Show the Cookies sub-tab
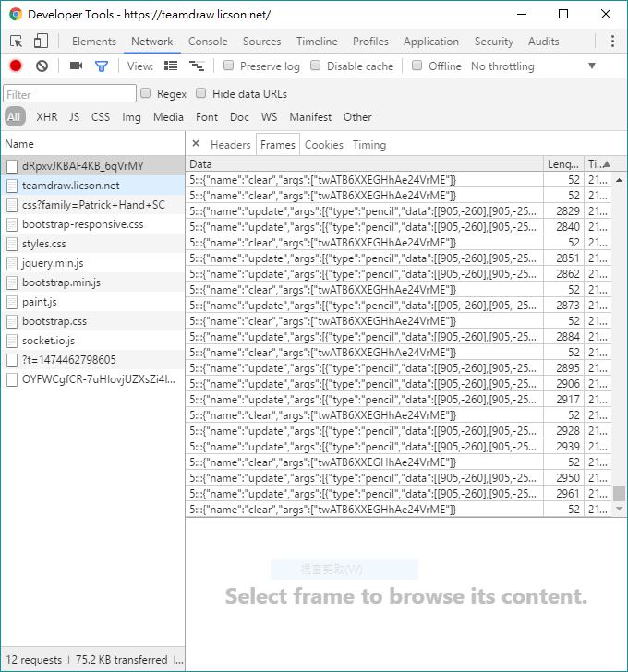The height and width of the screenshot is (672, 628). [x=323, y=145]
